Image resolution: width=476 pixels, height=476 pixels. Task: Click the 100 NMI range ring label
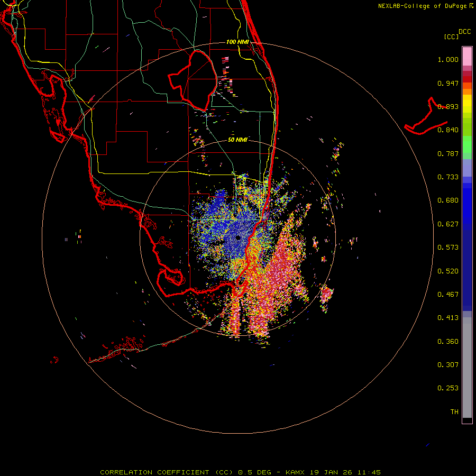pyautogui.click(x=237, y=42)
